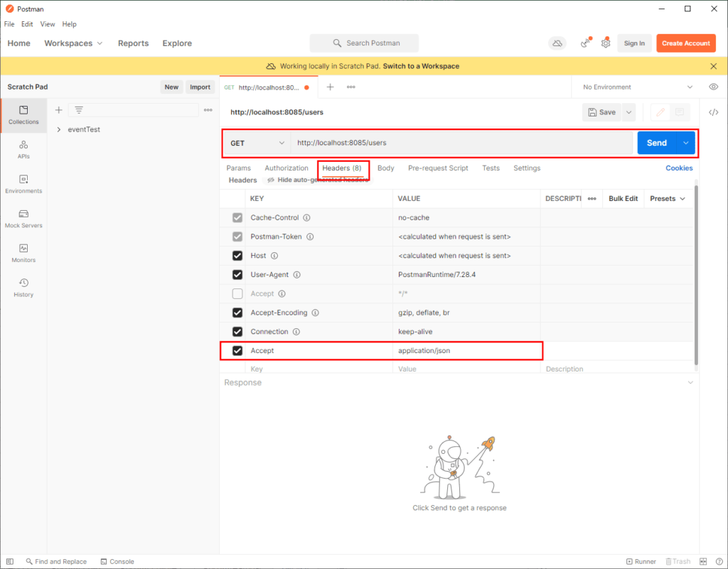Open collections panel more options ellipsis
This screenshot has height=569, width=728.
click(x=208, y=110)
